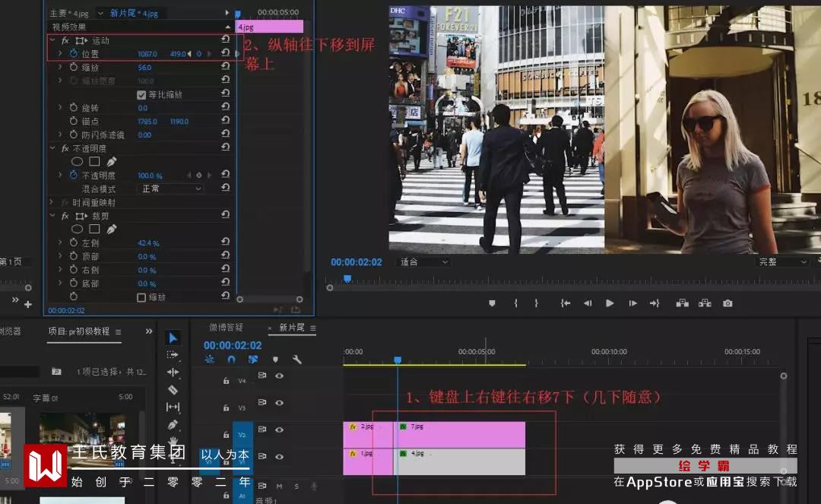
Task: Collapse the 裁剪 crop effect
Action: pyautogui.click(x=52, y=216)
